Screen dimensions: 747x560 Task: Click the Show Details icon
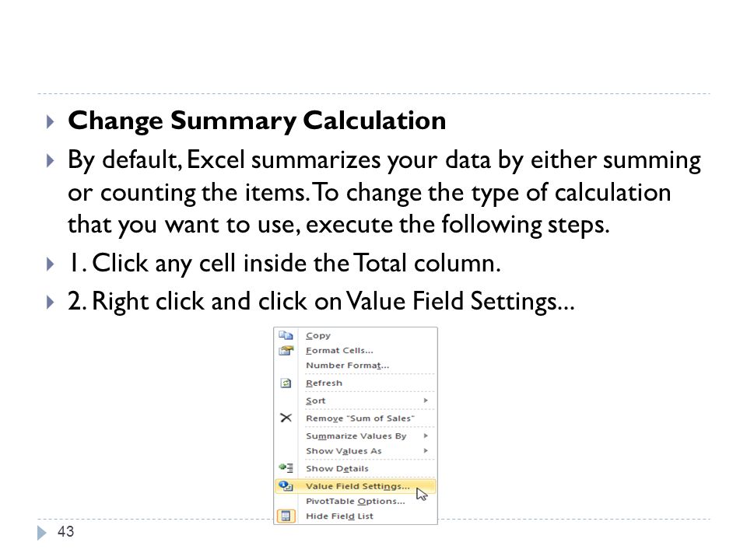click(286, 468)
